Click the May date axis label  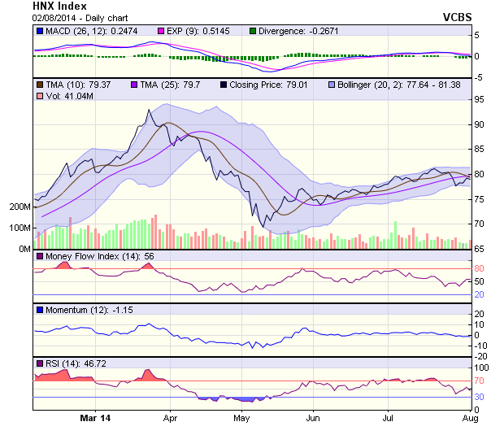click(241, 419)
